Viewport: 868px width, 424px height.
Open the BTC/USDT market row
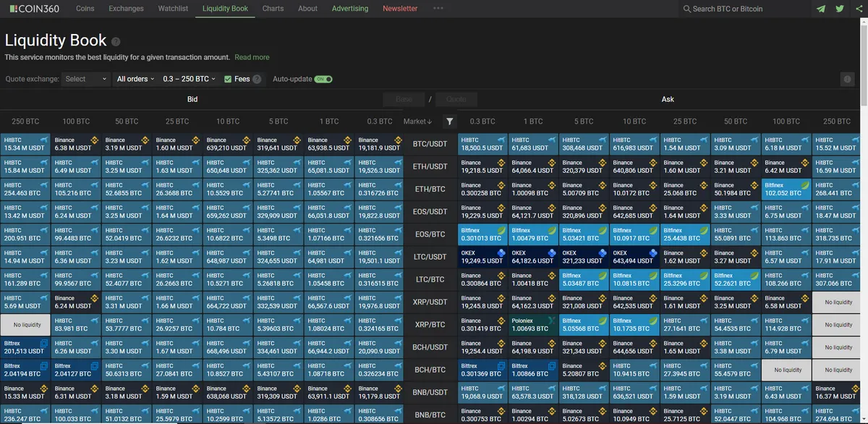pyautogui.click(x=430, y=144)
